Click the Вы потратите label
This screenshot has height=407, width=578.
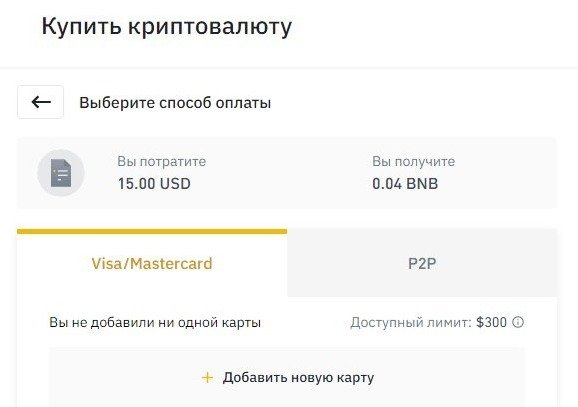point(161,161)
